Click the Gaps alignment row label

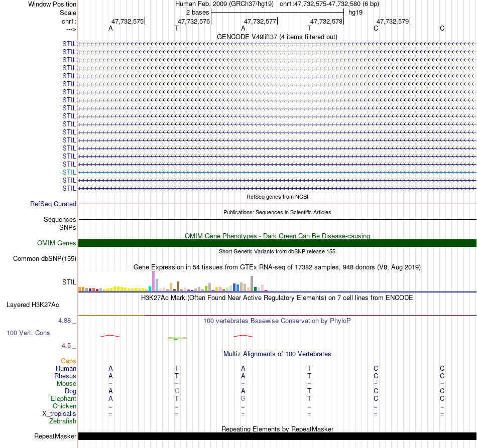68,361
